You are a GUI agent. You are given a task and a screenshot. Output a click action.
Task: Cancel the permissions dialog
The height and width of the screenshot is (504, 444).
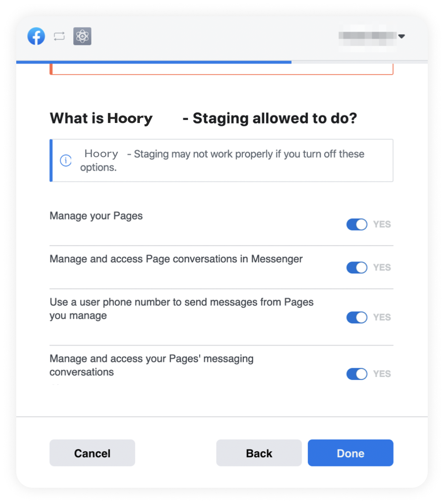click(x=92, y=453)
